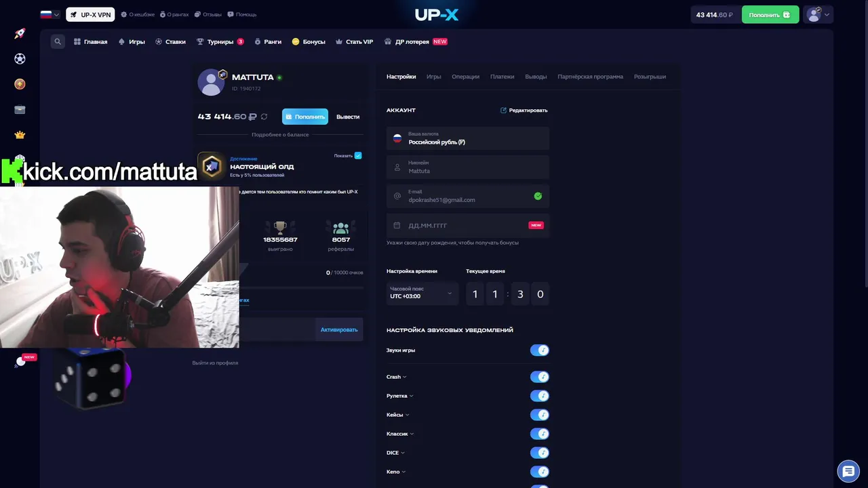Open the Часовой пояс UTC +03:00 dropdown
This screenshot has height=488, width=868.
[422, 293]
